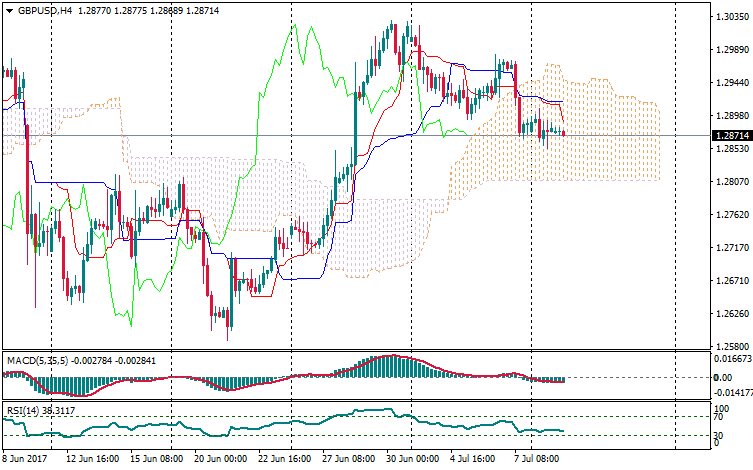Select the 20 Jun 00:00 time label

(218, 458)
